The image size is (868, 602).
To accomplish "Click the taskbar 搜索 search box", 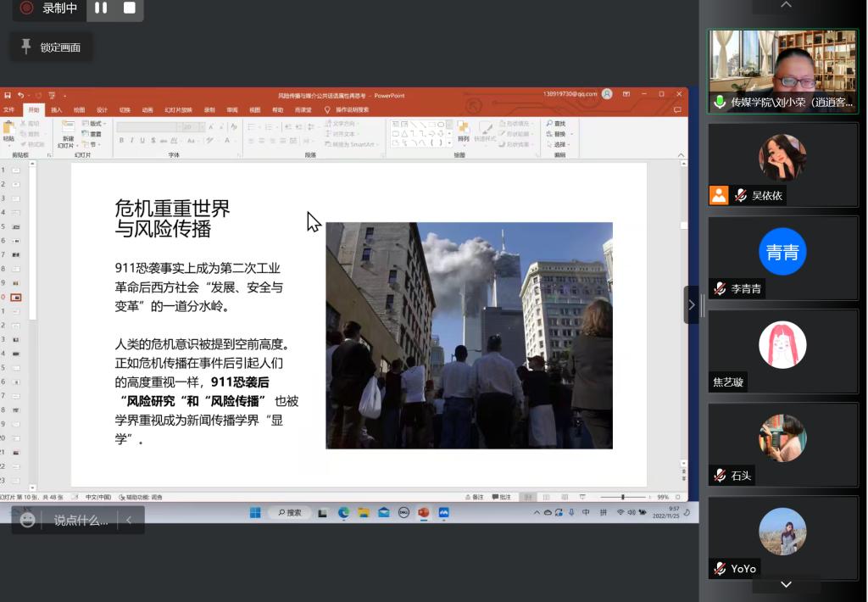I will pos(290,513).
